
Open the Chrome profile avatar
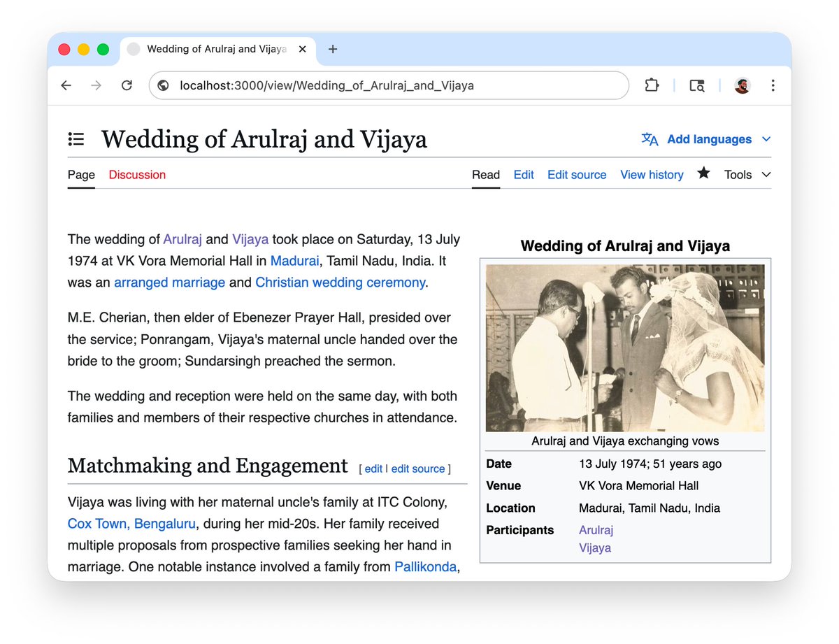pyautogui.click(x=742, y=85)
